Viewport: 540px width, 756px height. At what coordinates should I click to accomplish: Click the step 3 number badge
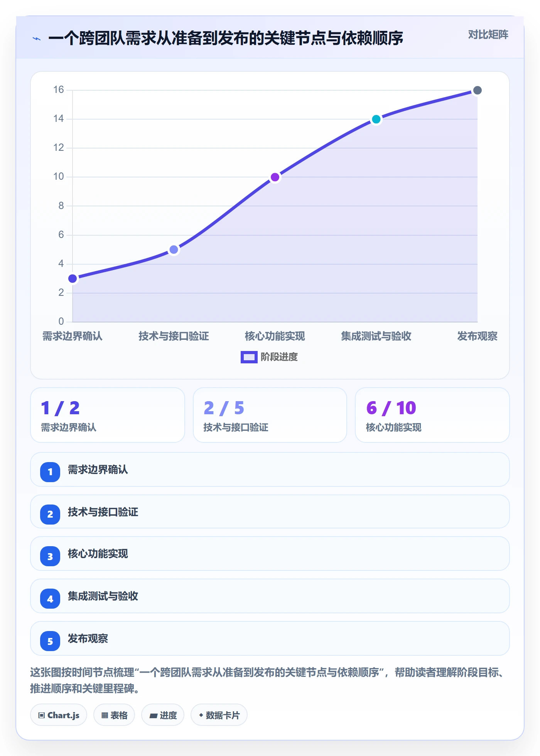point(50,556)
